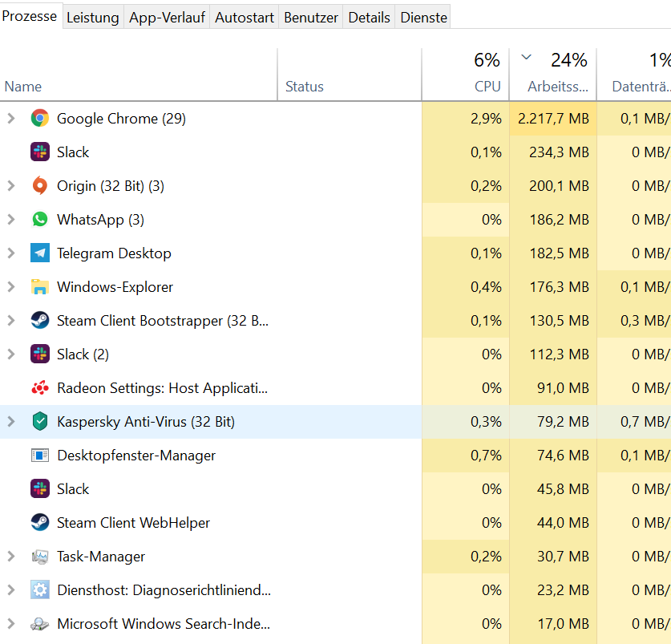Click the Task-Manager process icon
The width and height of the screenshot is (671, 644).
[x=40, y=557]
